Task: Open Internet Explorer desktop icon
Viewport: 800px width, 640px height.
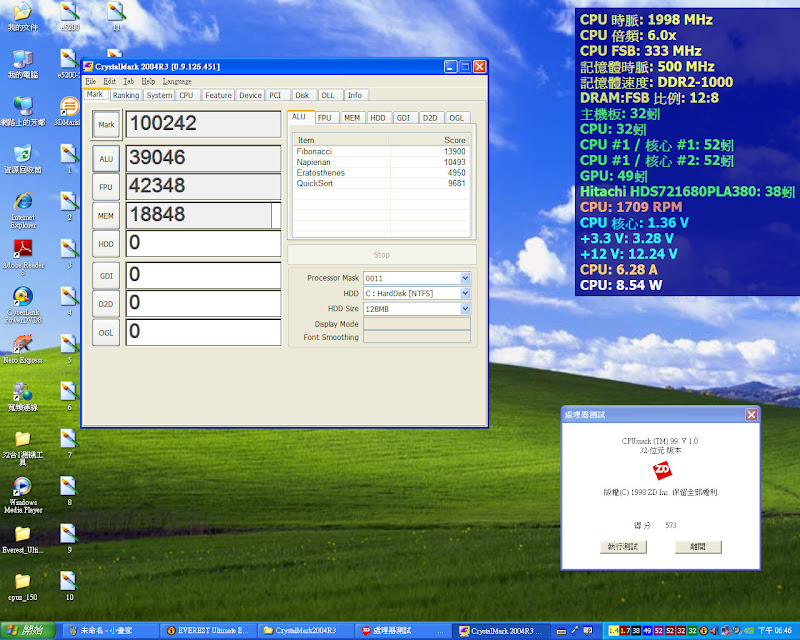Action: click(22, 201)
